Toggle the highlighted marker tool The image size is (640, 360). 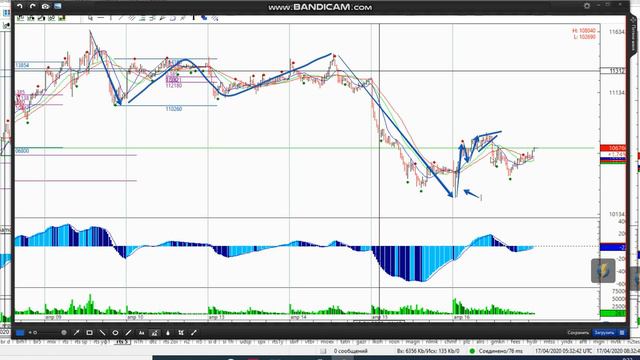(x=154, y=333)
